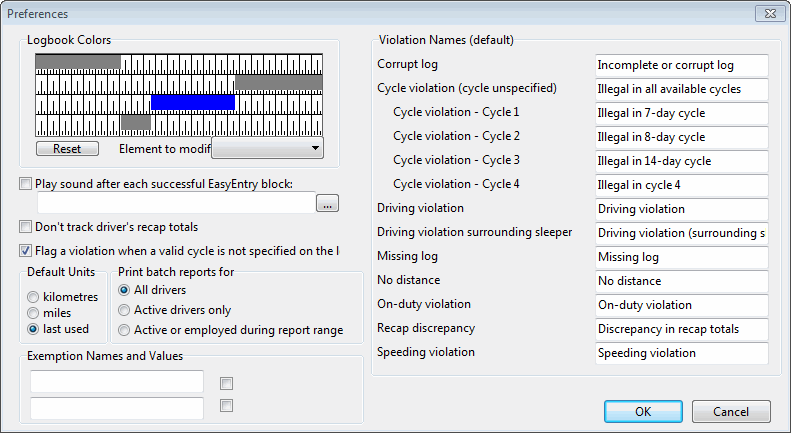The image size is (791, 433).
Task: Click the browse (...) button for sound file
Action: (326, 204)
